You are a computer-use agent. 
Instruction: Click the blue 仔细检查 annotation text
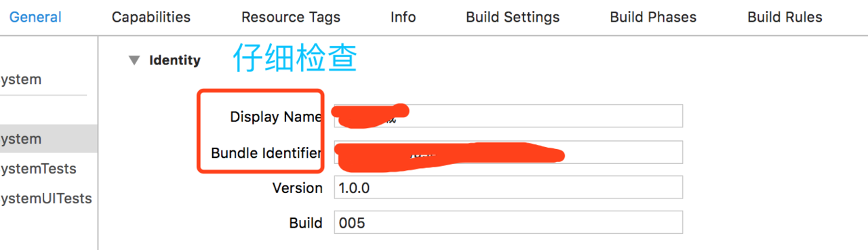tap(295, 58)
